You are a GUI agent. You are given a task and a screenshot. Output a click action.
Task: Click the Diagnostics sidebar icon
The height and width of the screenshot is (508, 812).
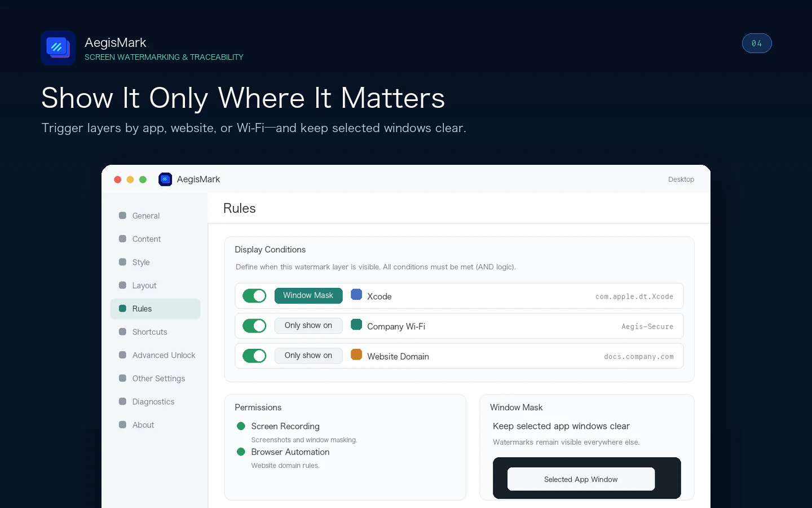pos(122,401)
